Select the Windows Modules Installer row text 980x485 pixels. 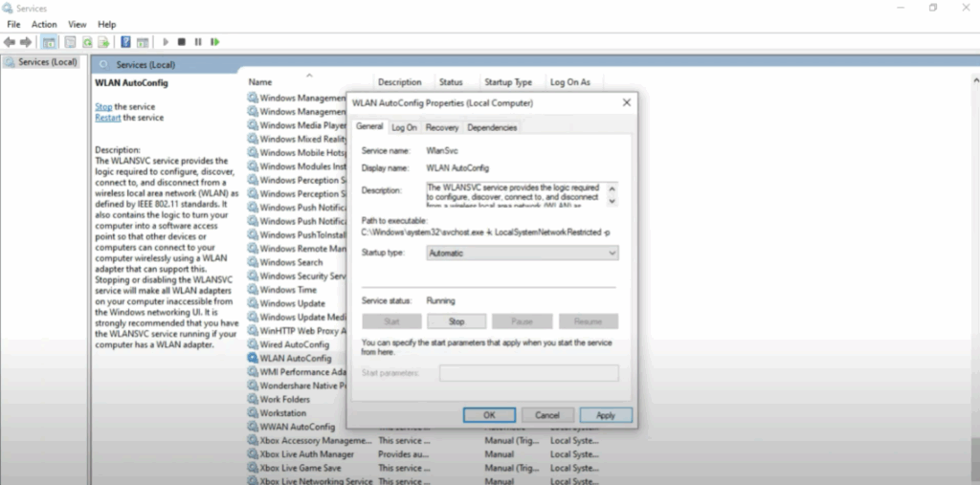pos(302,166)
